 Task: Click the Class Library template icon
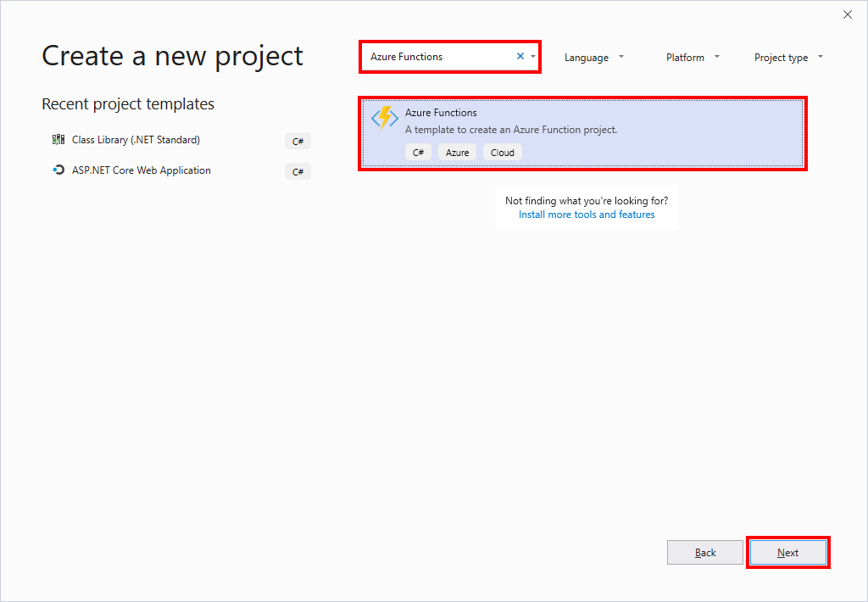click(x=58, y=140)
